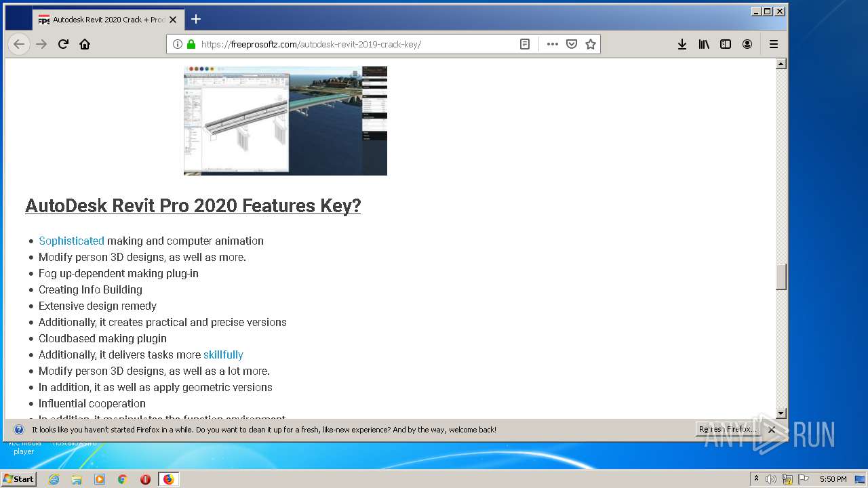Click text 'Modify person 3D designs, as well as more.'
This screenshot has width=868, height=488.
(x=142, y=257)
